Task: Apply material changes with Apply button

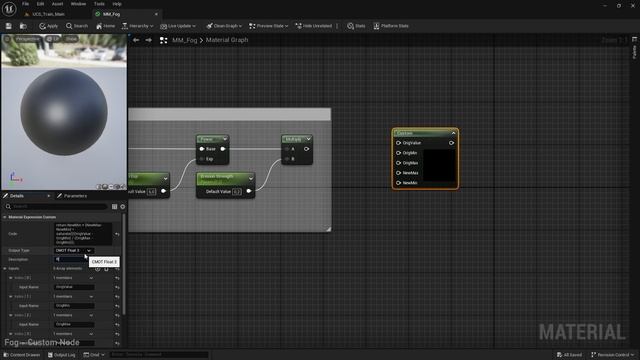Action: click(x=49, y=26)
